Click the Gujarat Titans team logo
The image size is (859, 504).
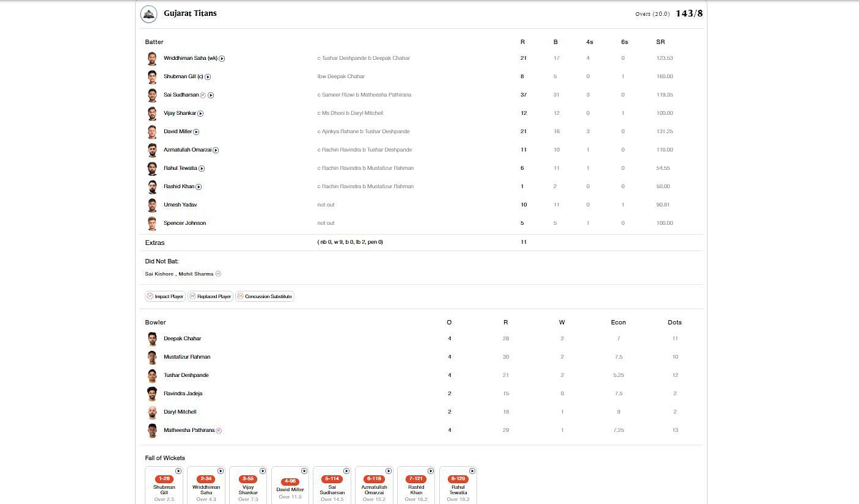tap(149, 14)
